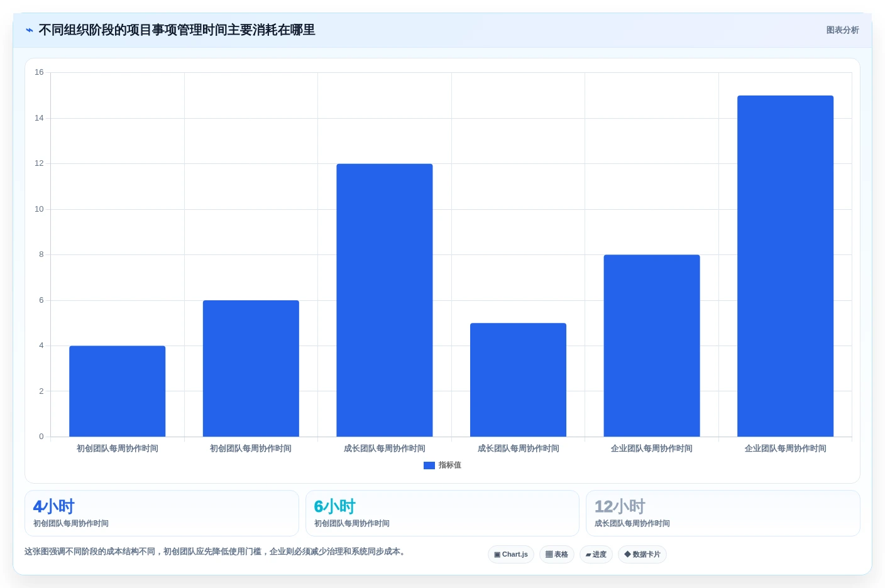Click the x-axis label under the 4-value bar
The height and width of the screenshot is (588, 885).
118,449
